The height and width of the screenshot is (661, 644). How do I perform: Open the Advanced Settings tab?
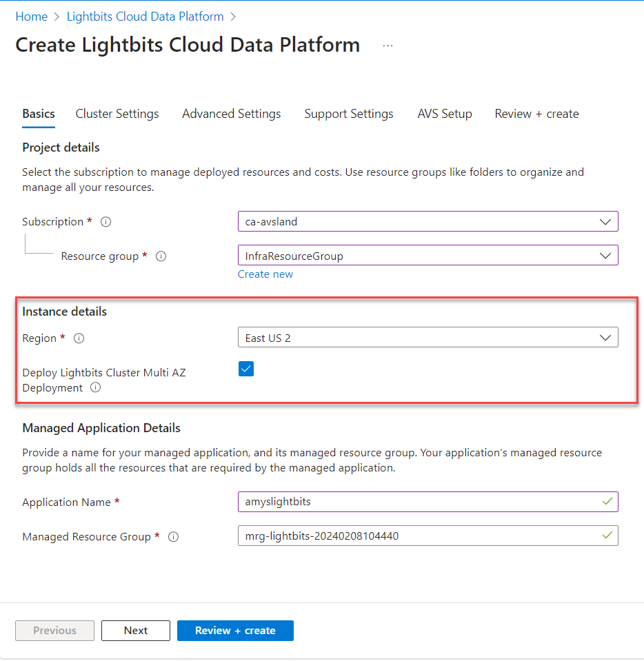point(231,114)
